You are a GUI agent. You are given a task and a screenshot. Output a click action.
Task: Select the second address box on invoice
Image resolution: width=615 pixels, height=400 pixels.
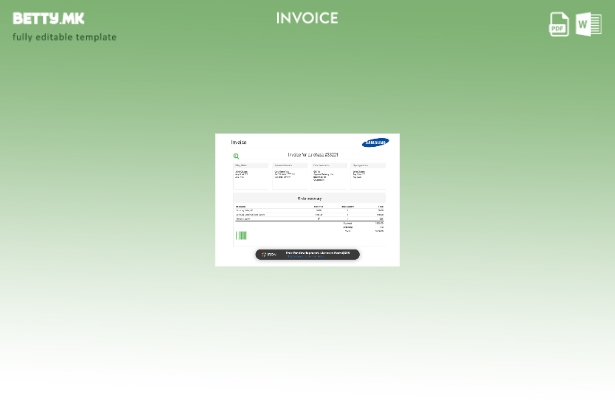(x=290, y=174)
